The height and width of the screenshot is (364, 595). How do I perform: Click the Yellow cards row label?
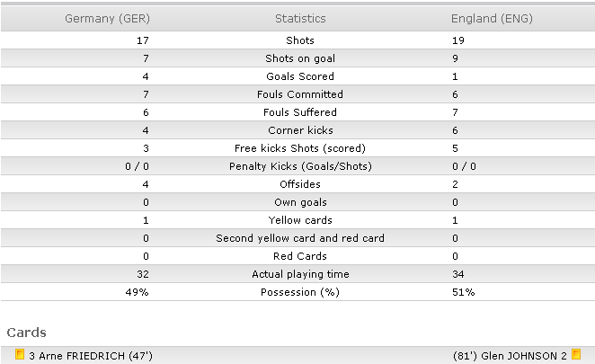point(300,220)
